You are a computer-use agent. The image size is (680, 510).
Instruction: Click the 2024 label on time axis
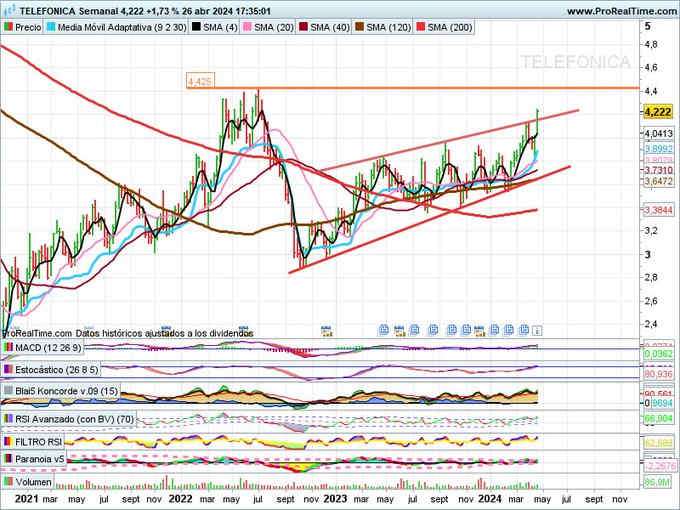point(490,499)
